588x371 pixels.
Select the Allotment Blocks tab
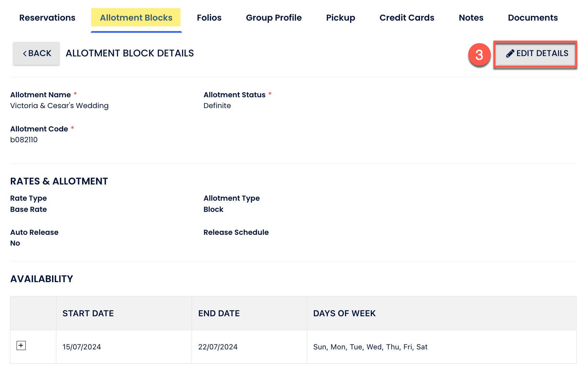pyautogui.click(x=136, y=18)
